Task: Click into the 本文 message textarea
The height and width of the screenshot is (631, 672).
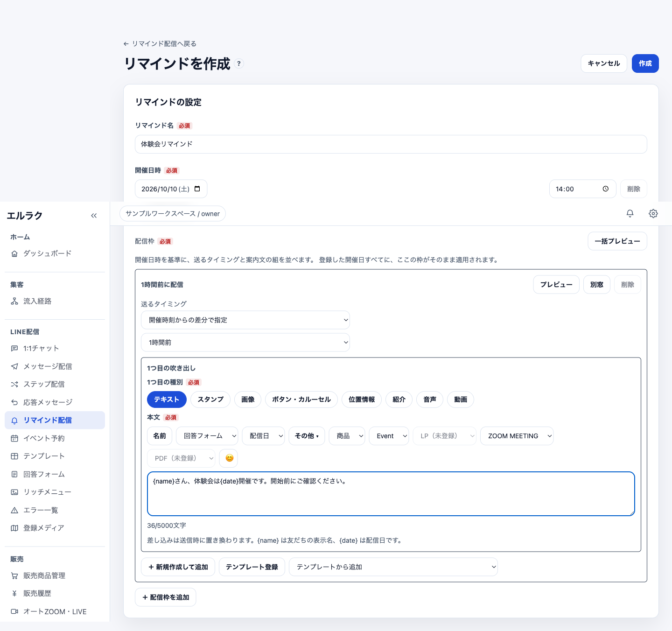Action: point(391,494)
